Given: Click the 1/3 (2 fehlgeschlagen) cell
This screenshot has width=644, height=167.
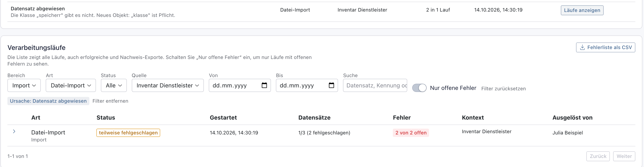Looking at the screenshot, I should click(x=324, y=133).
